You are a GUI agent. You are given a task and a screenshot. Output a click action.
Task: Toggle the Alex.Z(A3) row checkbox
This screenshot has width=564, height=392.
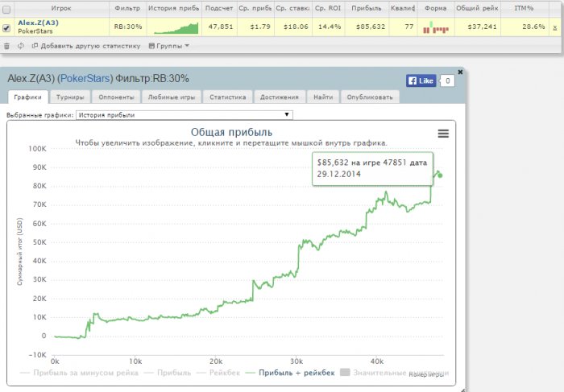pyautogui.click(x=7, y=27)
